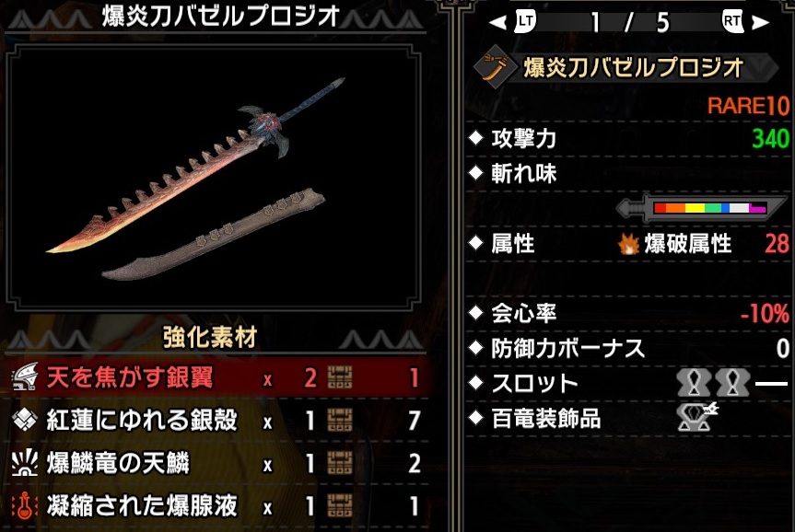Click the item box icon beside 天を焦がす銀翼
The height and width of the screenshot is (532, 795).
click(340, 378)
